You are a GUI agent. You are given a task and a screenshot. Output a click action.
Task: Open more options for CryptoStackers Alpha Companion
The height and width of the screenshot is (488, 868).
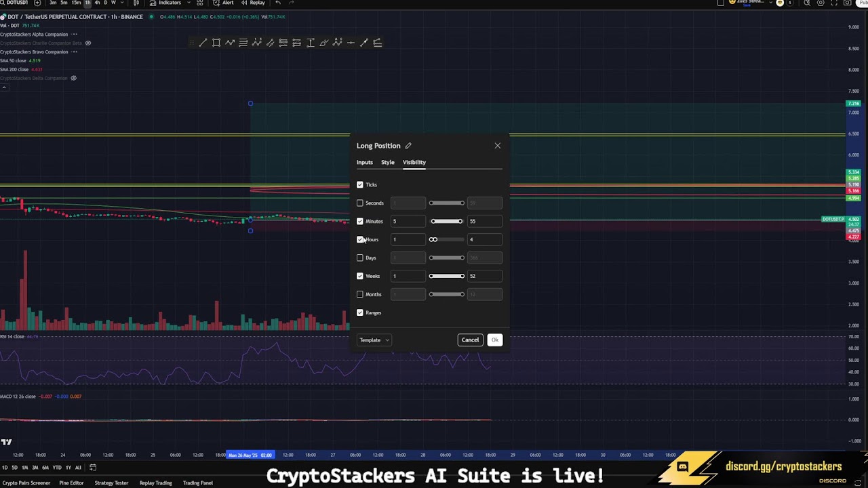tap(75, 34)
